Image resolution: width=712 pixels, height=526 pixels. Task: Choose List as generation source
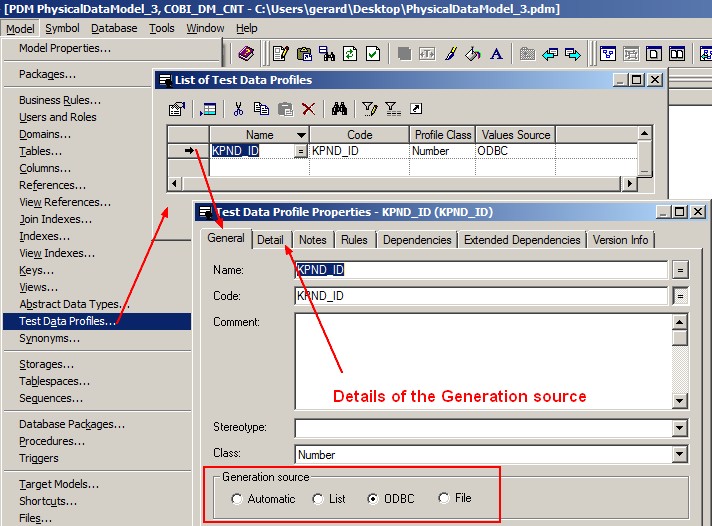click(318, 499)
